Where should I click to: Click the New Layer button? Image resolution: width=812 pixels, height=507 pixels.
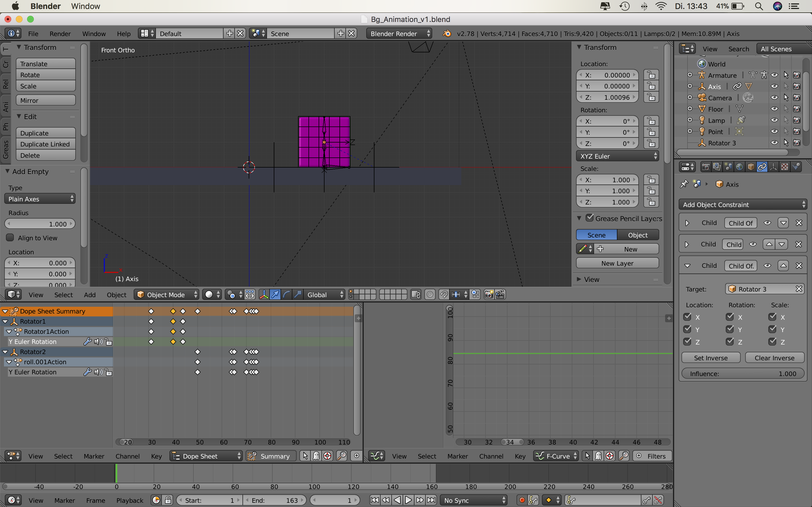pos(617,263)
